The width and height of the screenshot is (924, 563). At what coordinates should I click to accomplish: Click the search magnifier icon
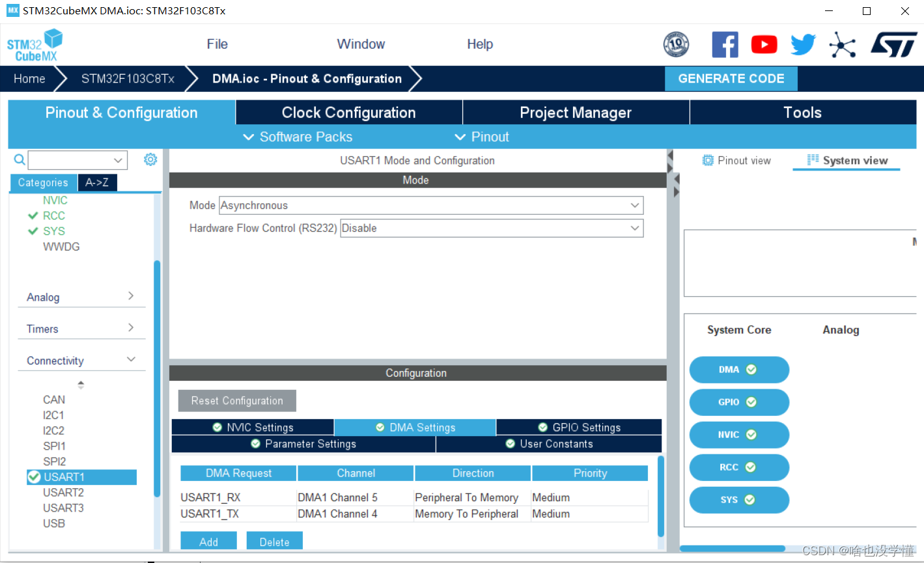[20, 159]
